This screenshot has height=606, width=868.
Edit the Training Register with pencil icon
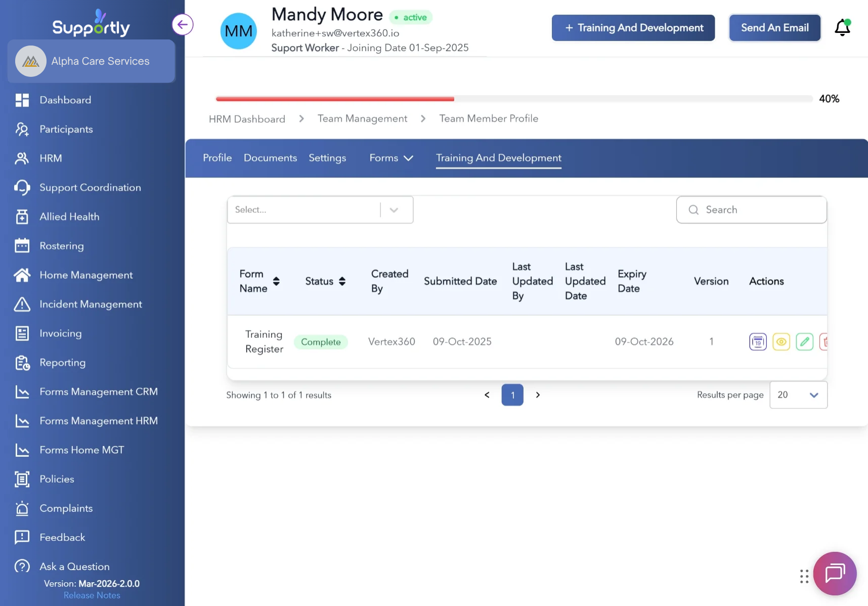point(805,342)
